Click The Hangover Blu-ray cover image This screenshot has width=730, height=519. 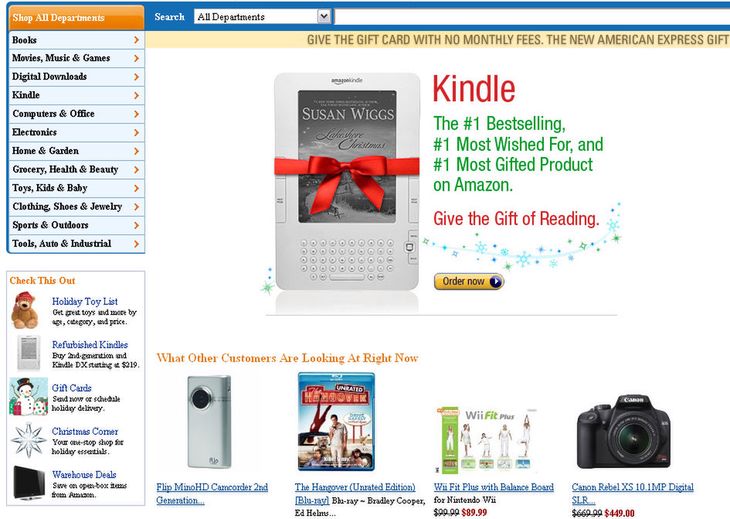click(336, 422)
